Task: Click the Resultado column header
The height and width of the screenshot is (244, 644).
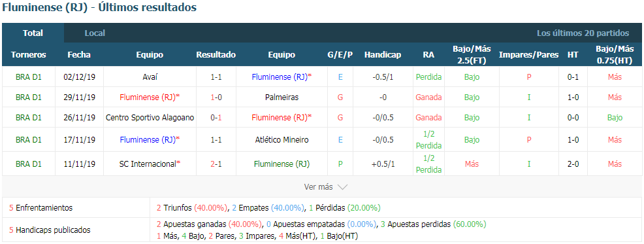Action: [x=216, y=55]
